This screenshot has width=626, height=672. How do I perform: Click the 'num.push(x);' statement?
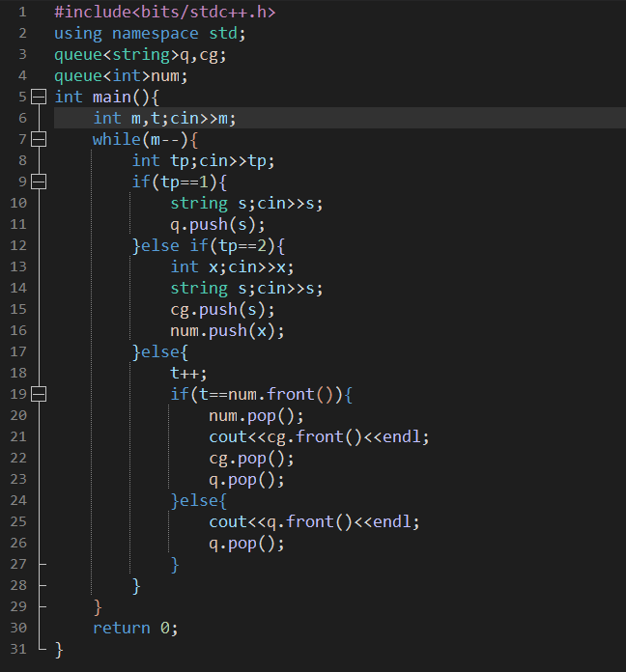tap(227, 330)
